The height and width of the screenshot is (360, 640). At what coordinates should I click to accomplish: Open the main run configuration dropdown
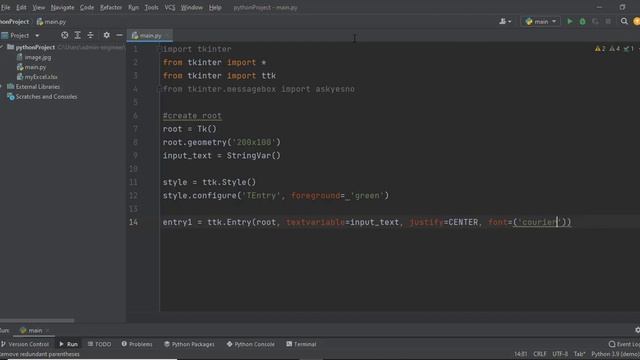point(540,21)
